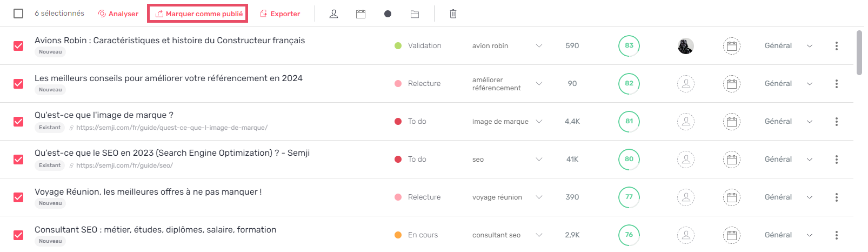Open three-dot menu for Avions Robin row
Viewport: 868px width, 252px height.
837,46
